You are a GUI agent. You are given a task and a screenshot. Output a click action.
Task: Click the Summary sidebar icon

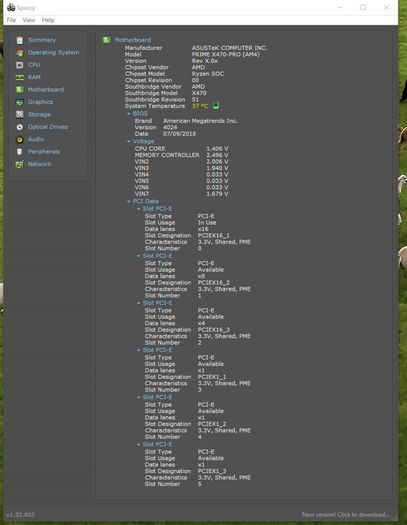coord(20,40)
